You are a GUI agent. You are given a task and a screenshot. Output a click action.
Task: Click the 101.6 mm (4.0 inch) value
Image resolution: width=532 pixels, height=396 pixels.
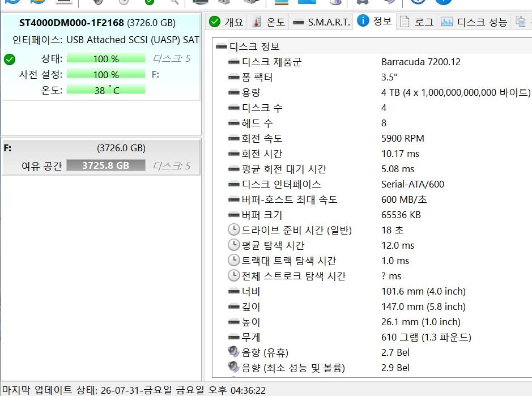tap(423, 292)
